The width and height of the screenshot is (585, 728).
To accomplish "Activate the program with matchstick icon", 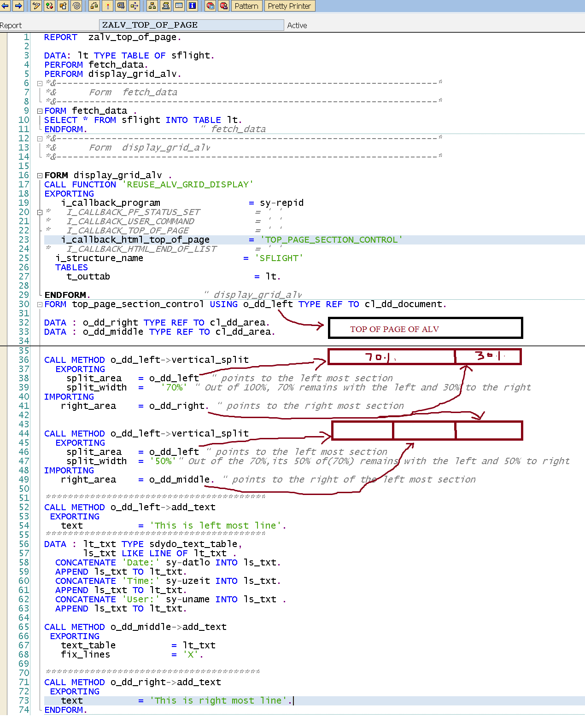I will [x=108, y=6].
